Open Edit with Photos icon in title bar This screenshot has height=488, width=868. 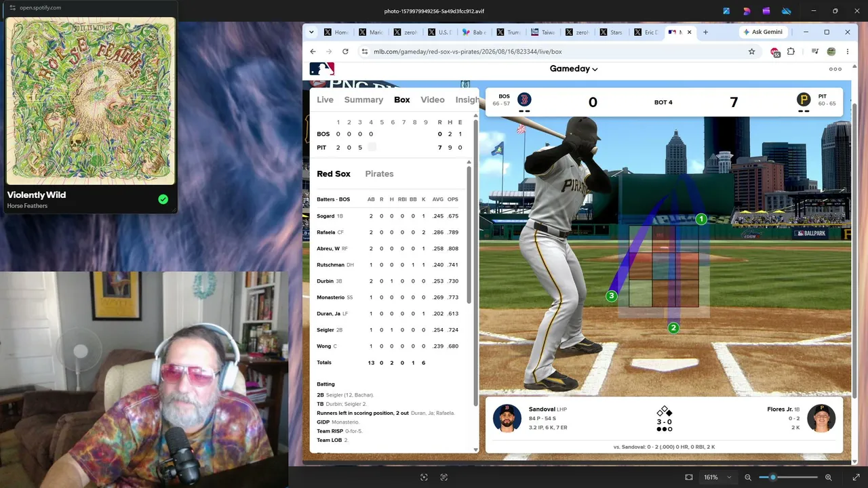pyautogui.click(x=726, y=11)
